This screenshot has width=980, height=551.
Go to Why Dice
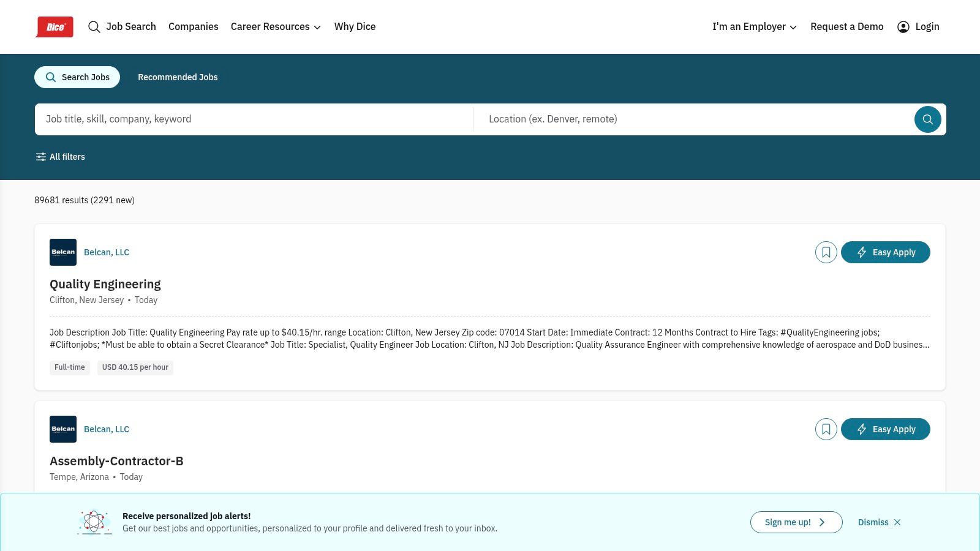point(355,26)
